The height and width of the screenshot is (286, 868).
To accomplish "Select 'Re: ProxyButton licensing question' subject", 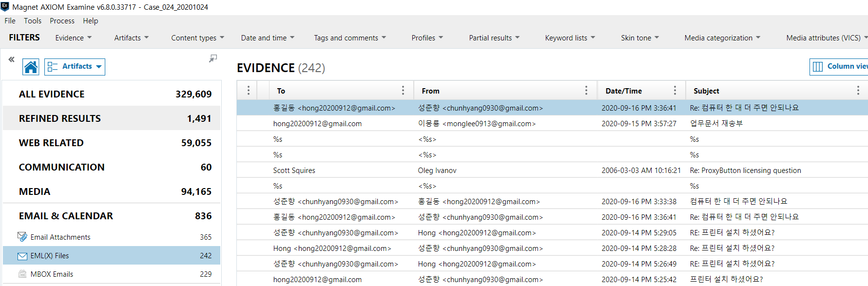I will [745, 171].
